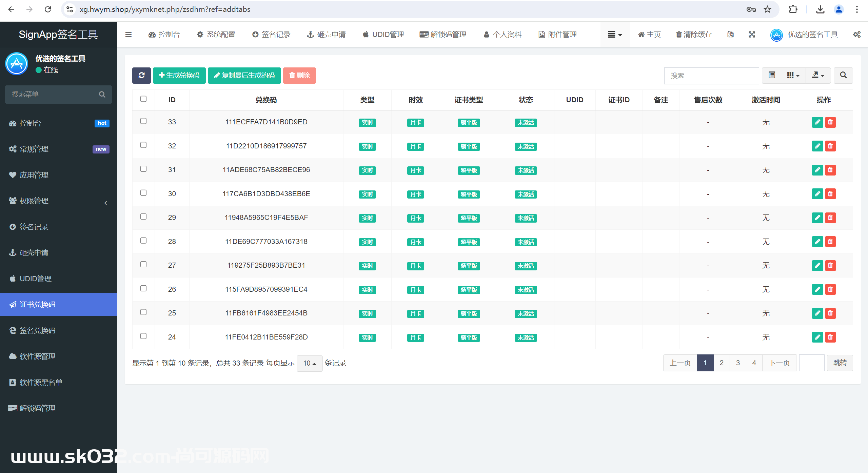Select 软件源管理 in the sidebar menu
The width and height of the screenshot is (868, 473).
[x=58, y=356]
